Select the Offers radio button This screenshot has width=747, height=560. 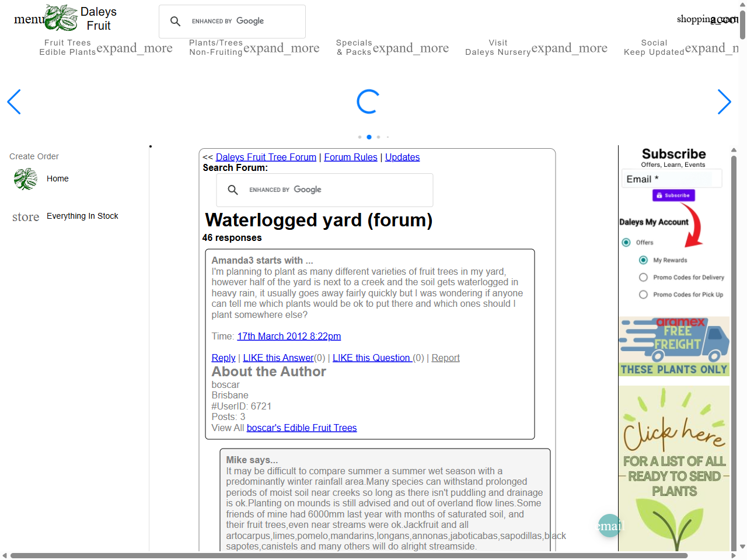(x=626, y=243)
